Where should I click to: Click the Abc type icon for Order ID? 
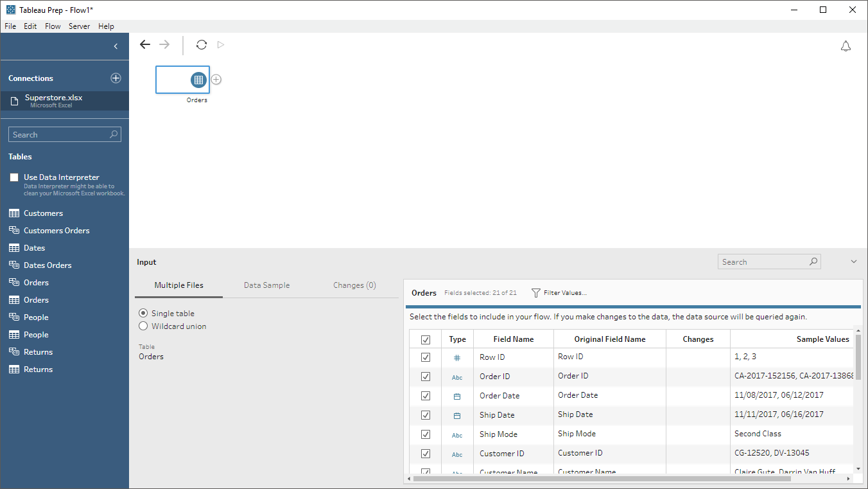click(457, 377)
